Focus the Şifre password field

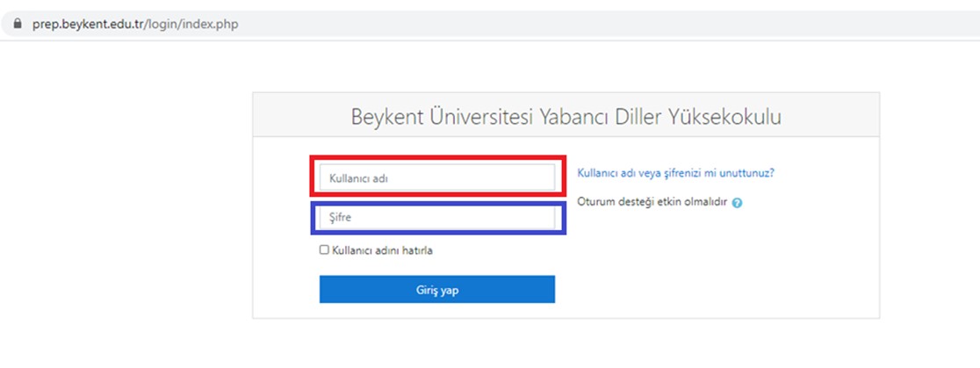[x=437, y=218]
